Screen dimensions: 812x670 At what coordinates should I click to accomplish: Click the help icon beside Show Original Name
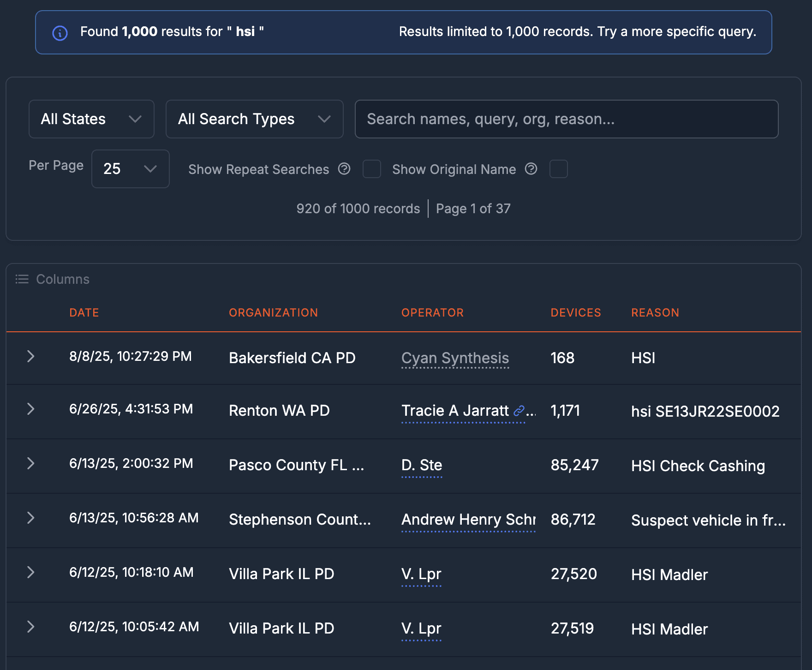pyautogui.click(x=531, y=169)
